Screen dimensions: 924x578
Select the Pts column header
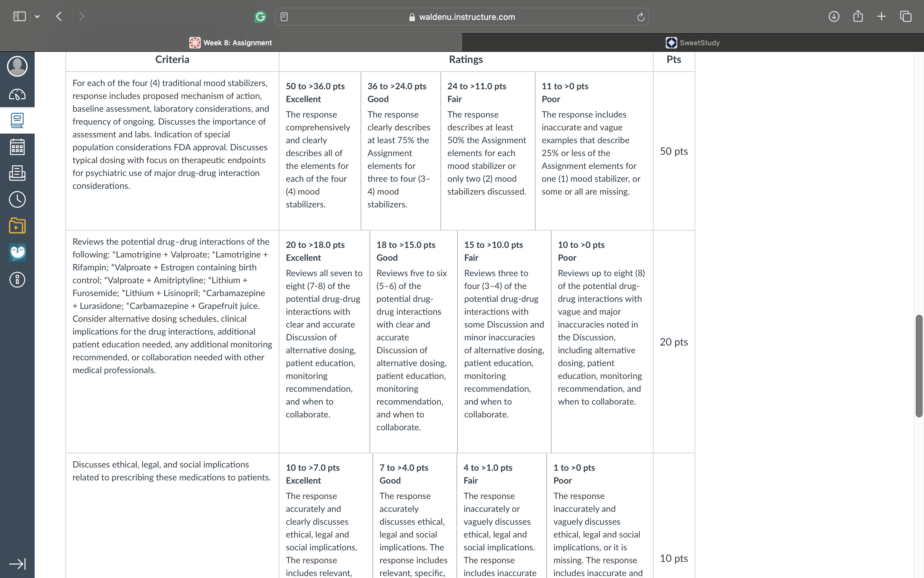(674, 60)
